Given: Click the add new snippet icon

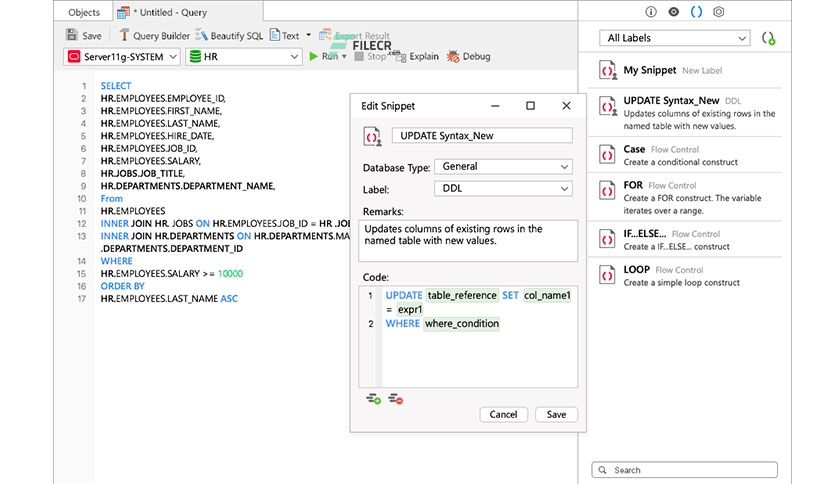Looking at the screenshot, I should [768, 38].
